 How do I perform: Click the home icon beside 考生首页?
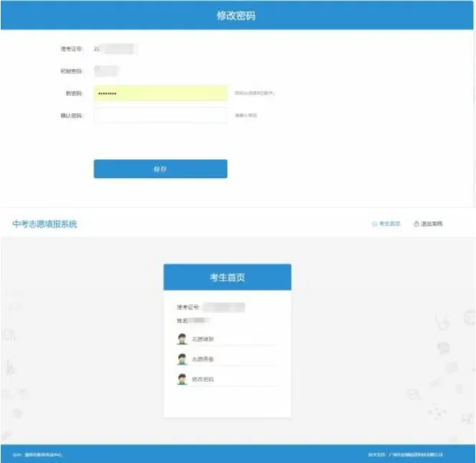[375, 224]
